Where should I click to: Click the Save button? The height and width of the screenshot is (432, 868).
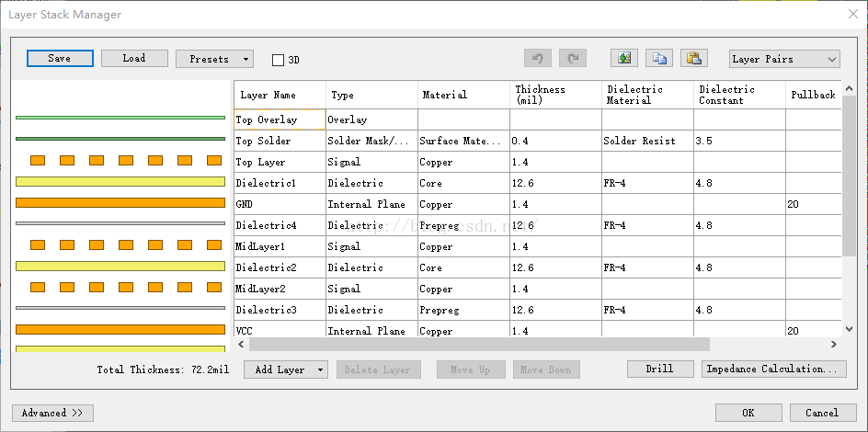tap(60, 58)
